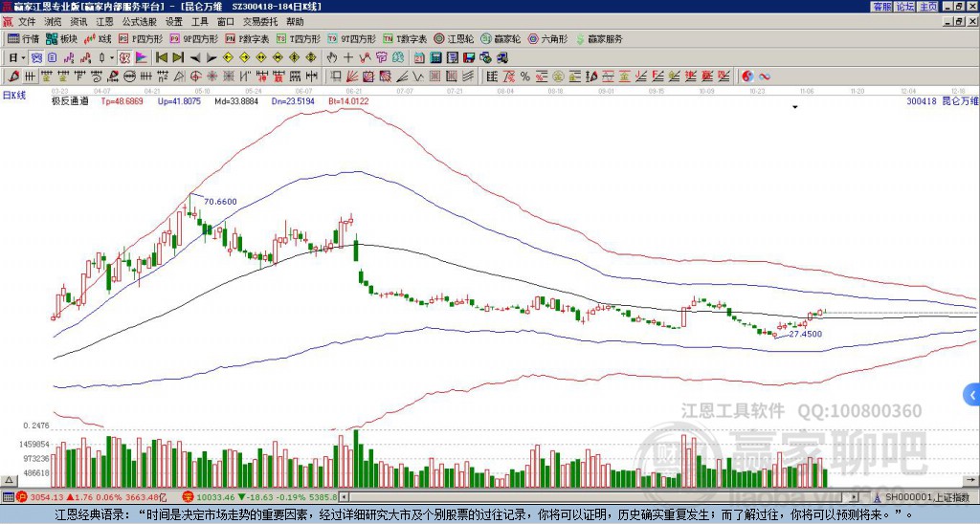Click the yin-yang taiji icon
The image size is (980, 524).
pos(747,76)
